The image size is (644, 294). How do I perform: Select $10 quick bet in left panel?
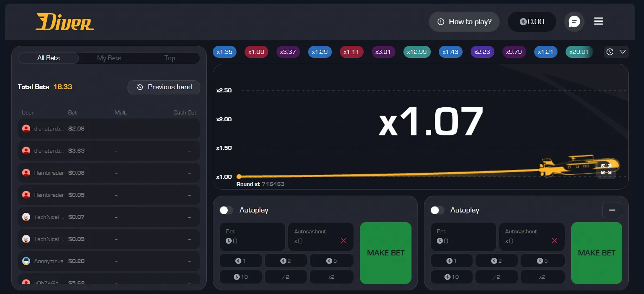[241, 277]
